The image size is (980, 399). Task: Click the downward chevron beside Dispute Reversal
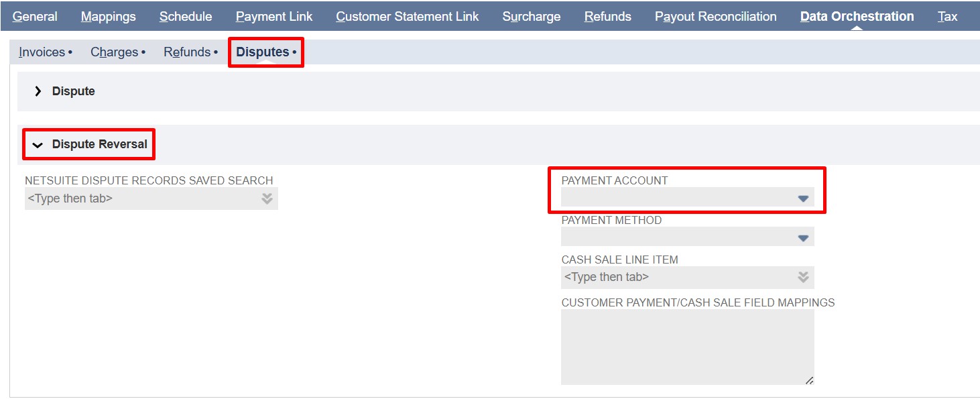click(x=38, y=144)
